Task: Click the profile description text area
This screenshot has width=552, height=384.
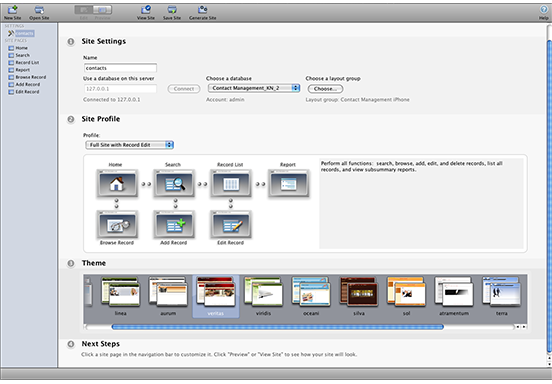Action: pos(421,203)
